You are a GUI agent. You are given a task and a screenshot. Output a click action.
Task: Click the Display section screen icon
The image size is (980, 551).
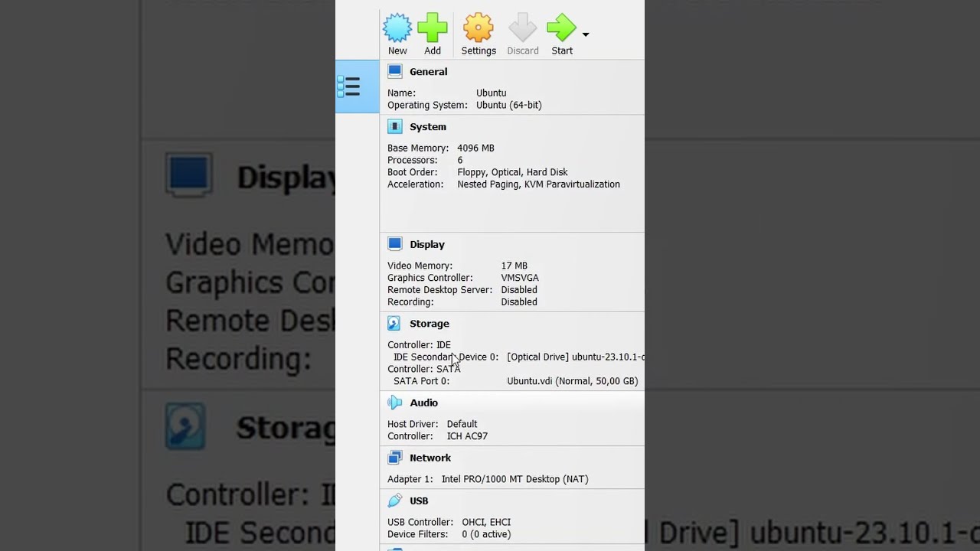[395, 244]
